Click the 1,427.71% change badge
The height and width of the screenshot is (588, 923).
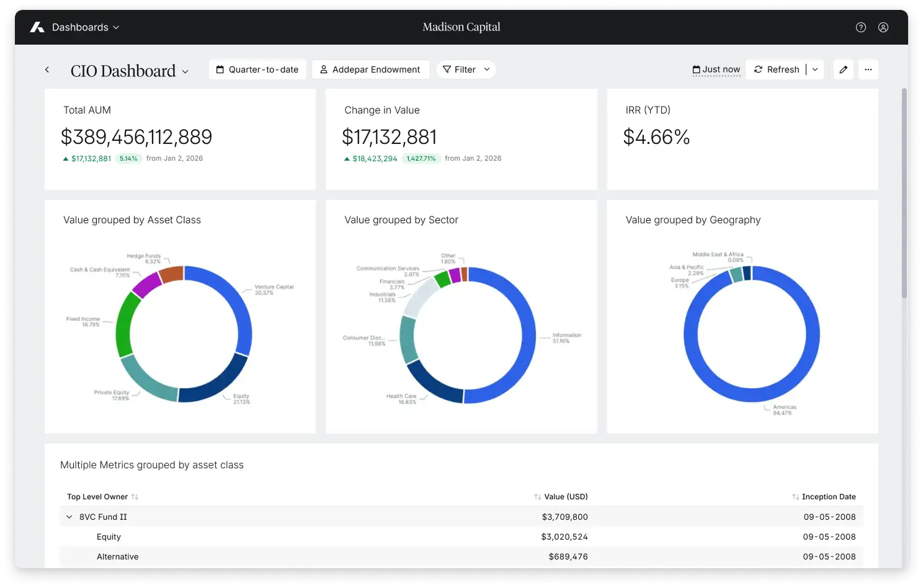421,159
